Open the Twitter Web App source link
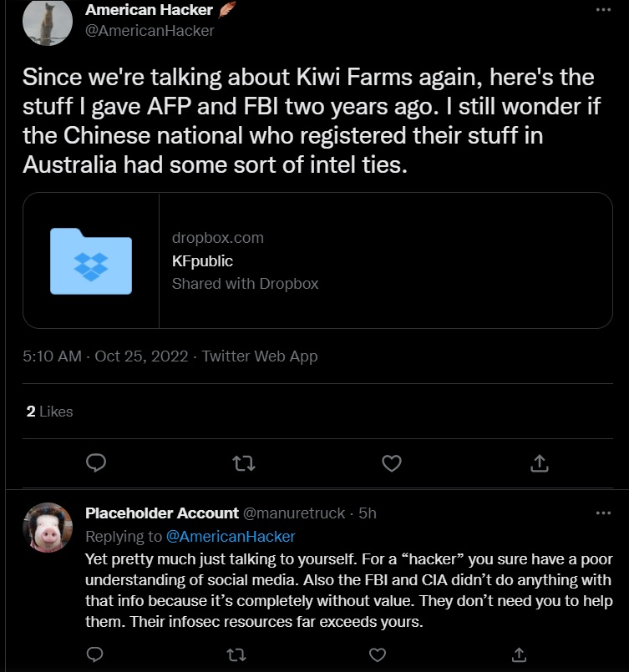The height and width of the screenshot is (672, 629). (x=260, y=356)
